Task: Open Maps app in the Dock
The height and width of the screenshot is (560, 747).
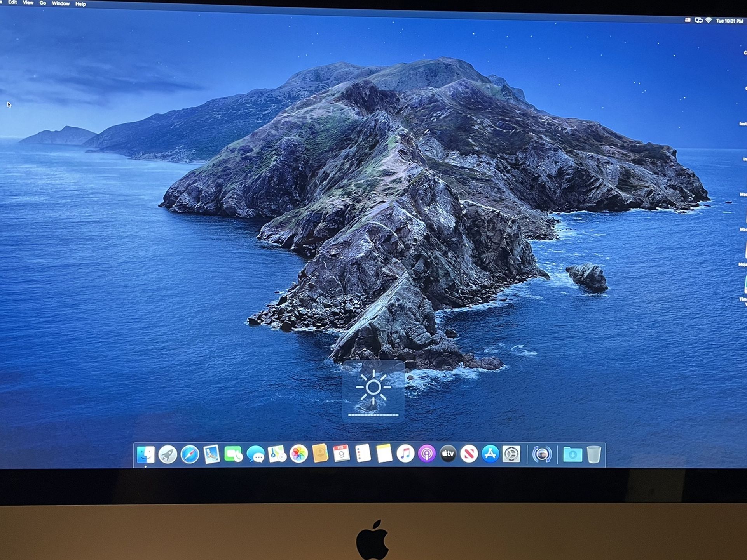Action: (277, 454)
